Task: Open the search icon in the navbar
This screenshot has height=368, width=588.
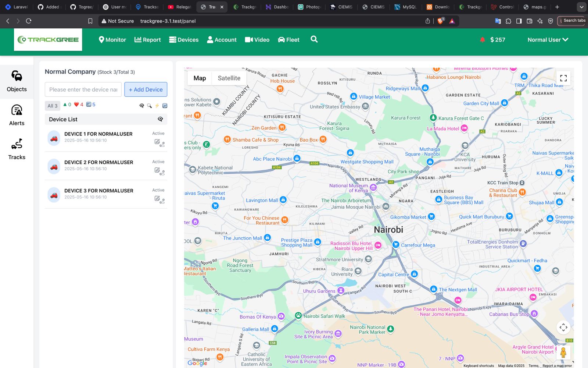Action: click(314, 39)
